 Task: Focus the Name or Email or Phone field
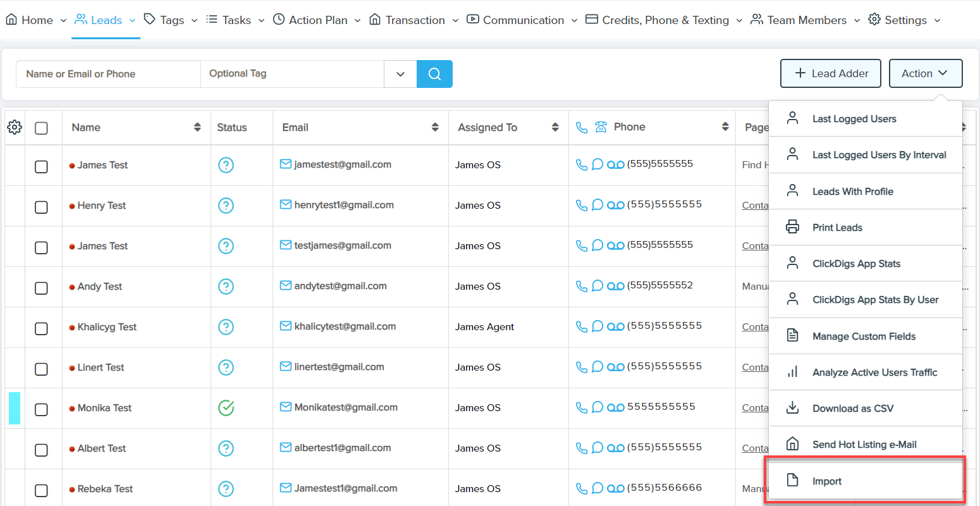[x=108, y=74]
